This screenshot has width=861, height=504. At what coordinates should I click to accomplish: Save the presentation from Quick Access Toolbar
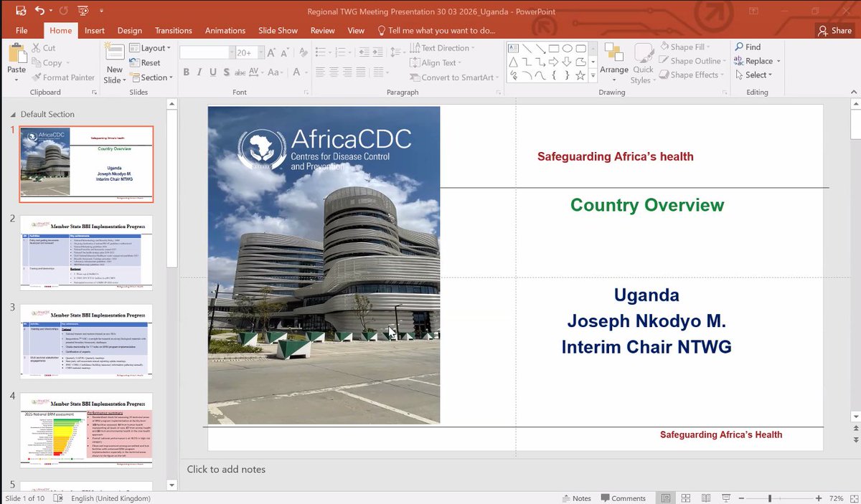click(x=20, y=10)
